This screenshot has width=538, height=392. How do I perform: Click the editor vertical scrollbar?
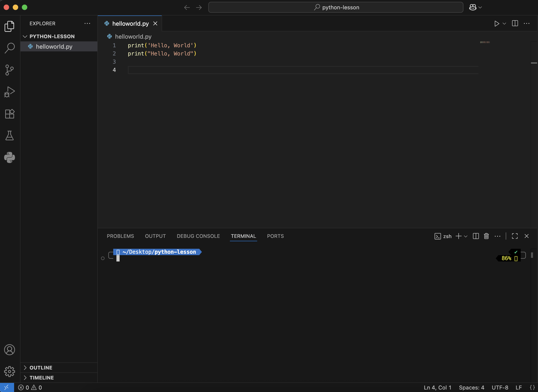pos(534,134)
